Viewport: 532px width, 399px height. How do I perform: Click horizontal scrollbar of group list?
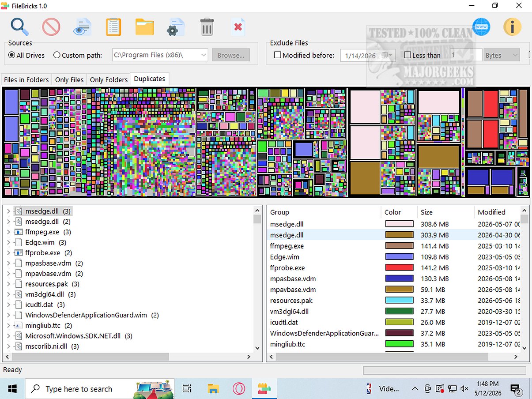pyautogui.click(x=394, y=357)
